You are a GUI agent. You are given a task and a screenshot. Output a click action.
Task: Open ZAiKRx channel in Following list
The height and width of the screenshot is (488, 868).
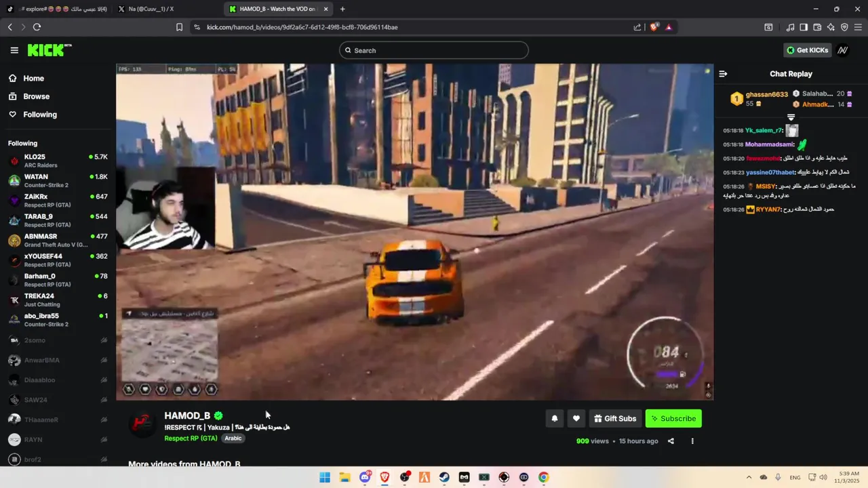tap(58, 201)
